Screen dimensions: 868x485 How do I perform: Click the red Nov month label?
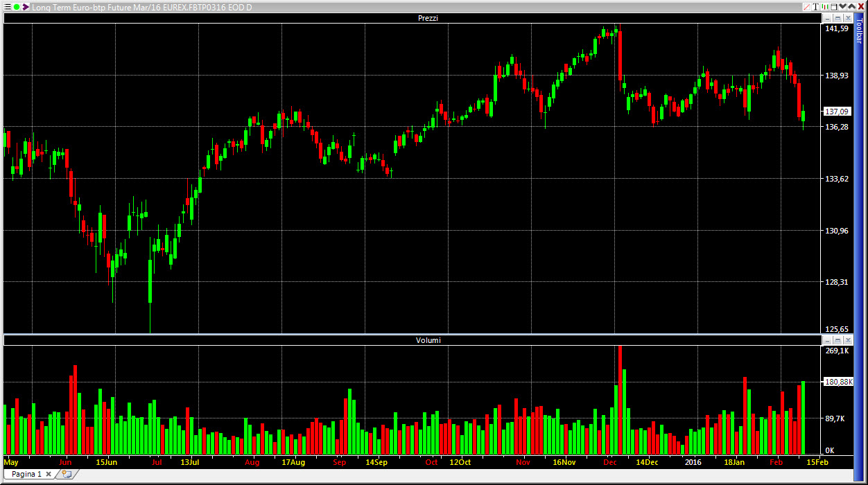point(523,462)
